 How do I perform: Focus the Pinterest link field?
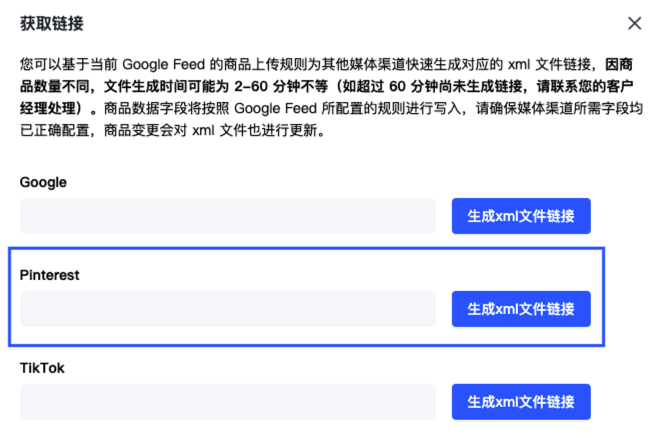[228, 309]
